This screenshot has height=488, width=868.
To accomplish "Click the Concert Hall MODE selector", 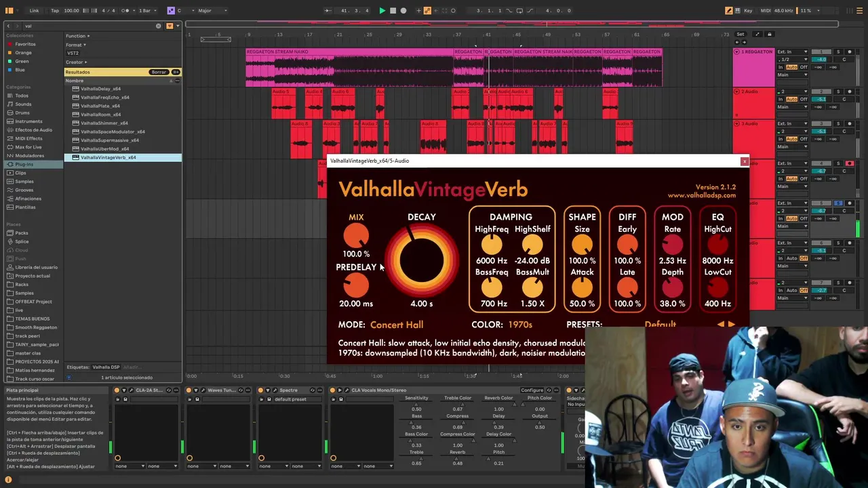I will point(397,325).
